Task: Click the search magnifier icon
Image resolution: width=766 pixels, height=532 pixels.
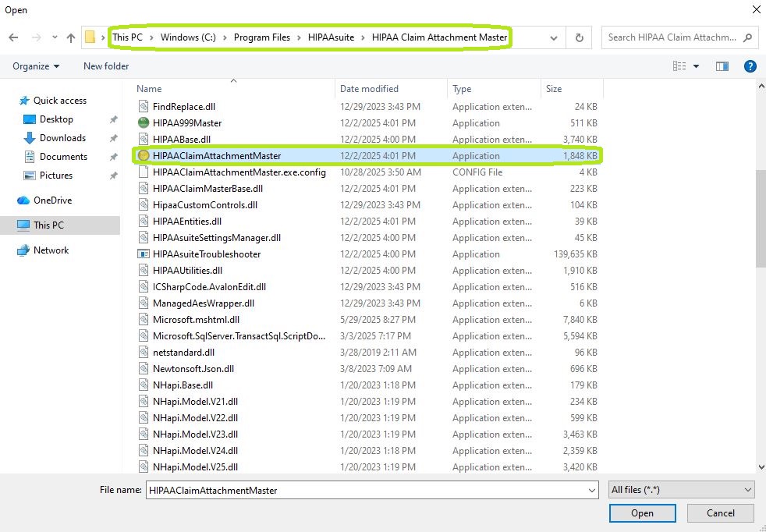Action: point(747,37)
